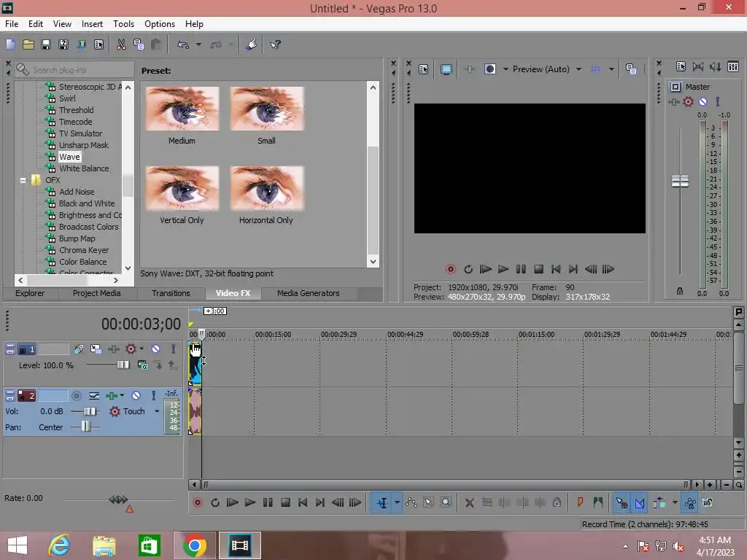Collapse the OFX folder in plug-in tree
This screenshot has height=560, width=747.
pyautogui.click(x=23, y=181)
